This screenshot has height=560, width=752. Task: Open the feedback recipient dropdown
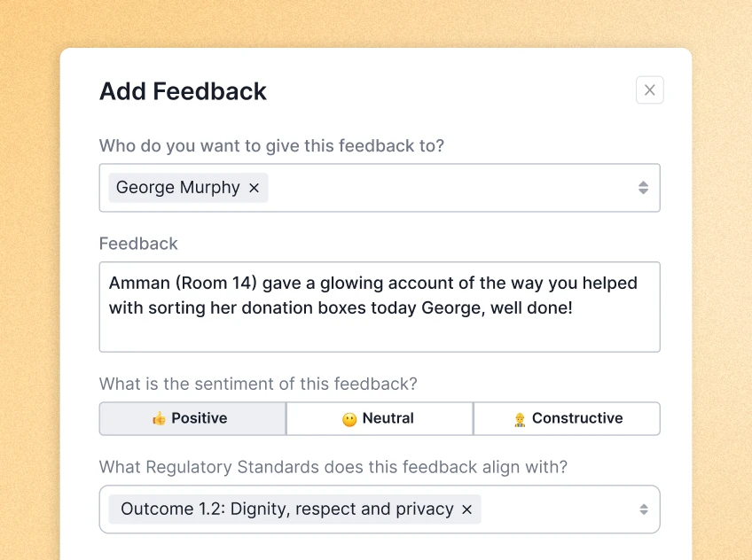(x=443, y=187)
